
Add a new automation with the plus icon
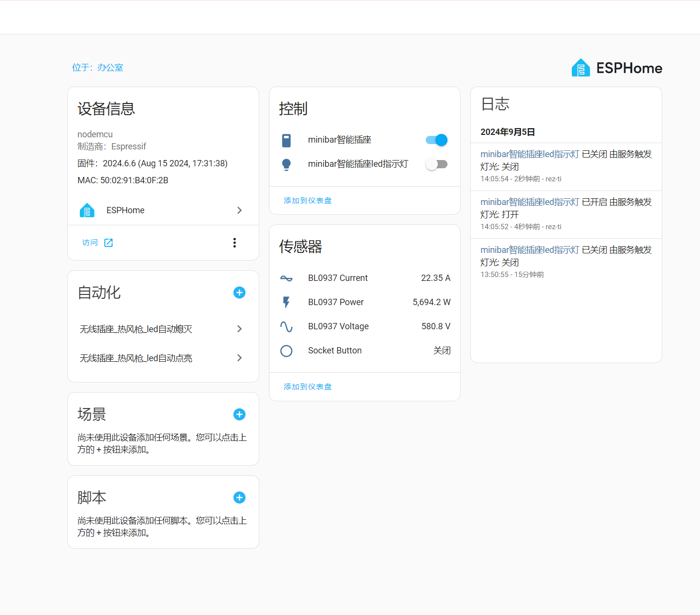tap(239, 293)
